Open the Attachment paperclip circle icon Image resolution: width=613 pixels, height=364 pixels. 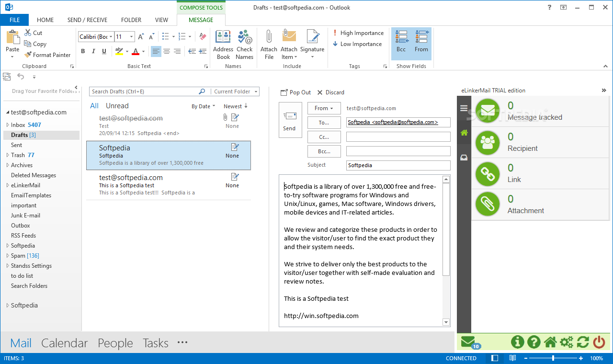[488, 205]
